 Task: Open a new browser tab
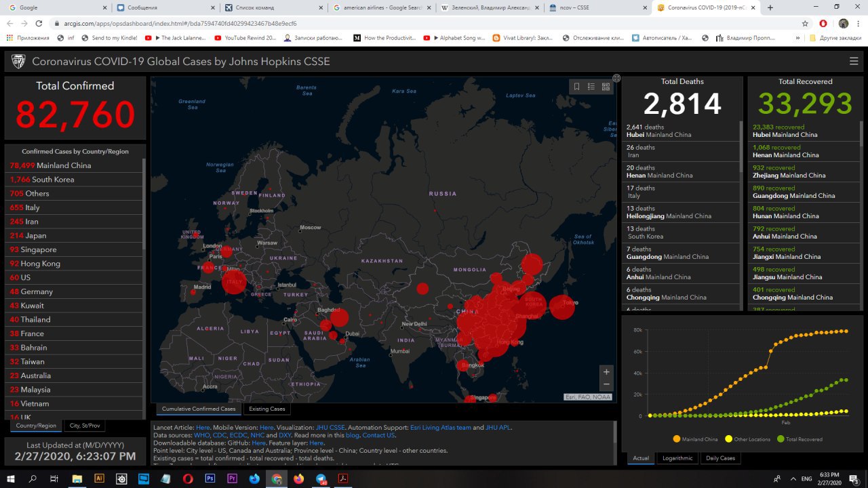coord(770,7)
